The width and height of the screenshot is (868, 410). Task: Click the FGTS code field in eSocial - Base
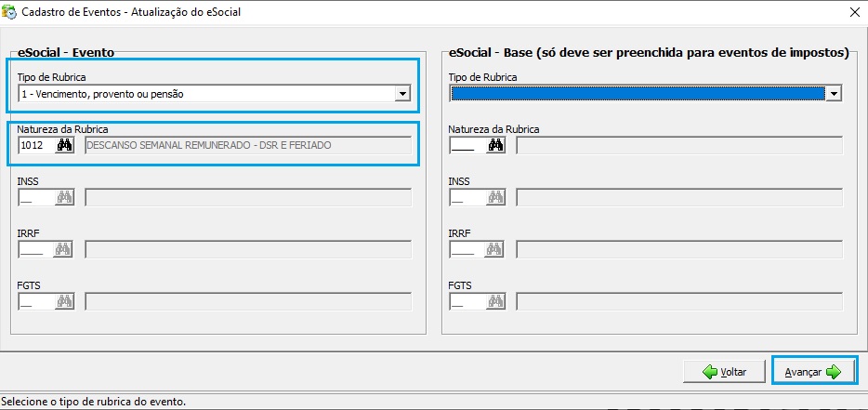467,301
